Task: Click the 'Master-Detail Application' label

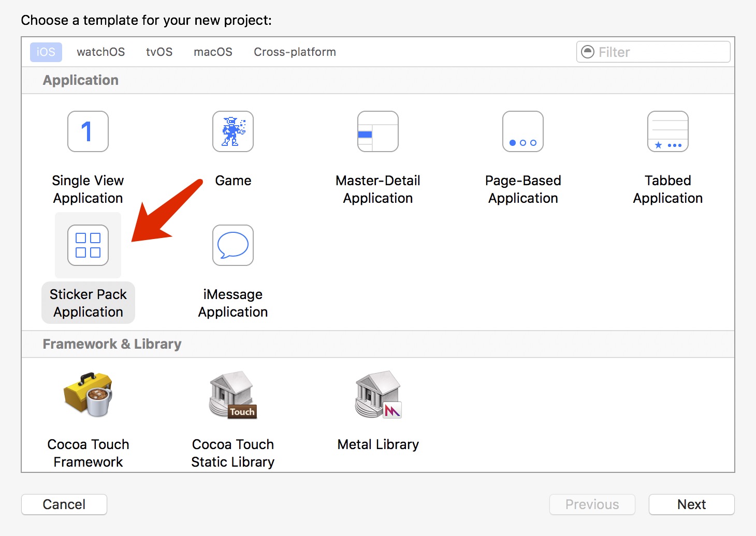Action: point(378,189)
